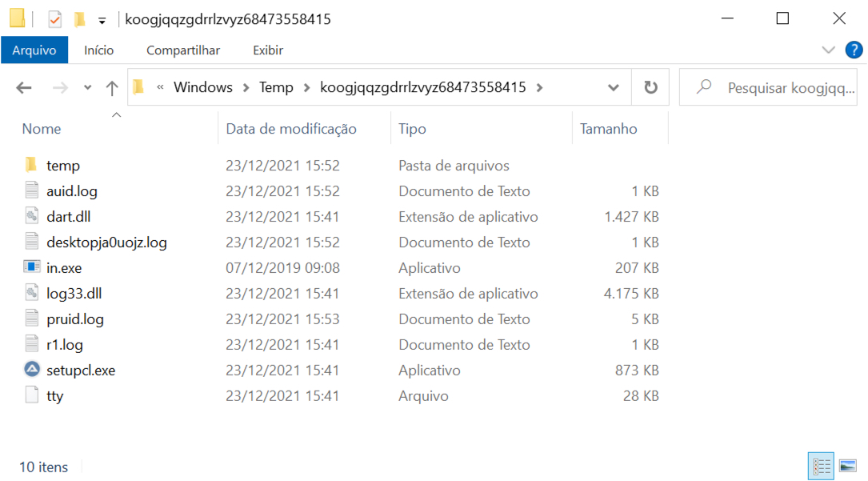Screen dimensions: 868x481
Task: Click the search magnifier icon
Action: (704, 87)
